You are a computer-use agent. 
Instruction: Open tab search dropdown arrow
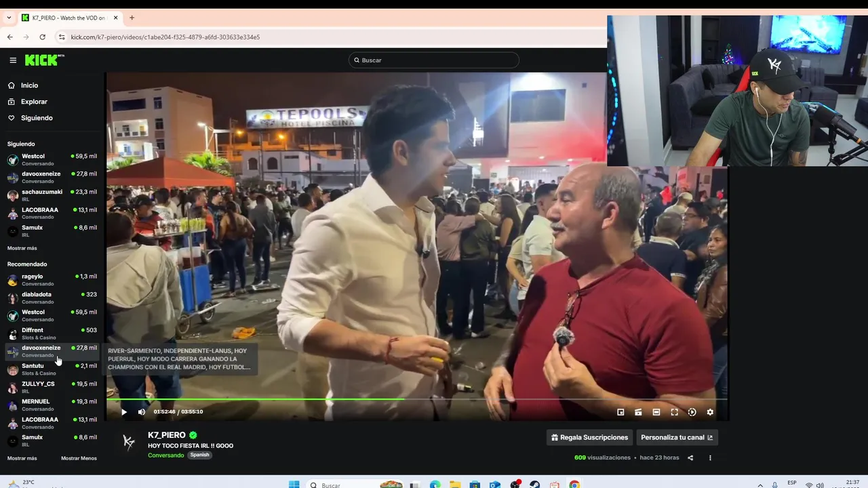pyautogui.click(x=8, y=18)
